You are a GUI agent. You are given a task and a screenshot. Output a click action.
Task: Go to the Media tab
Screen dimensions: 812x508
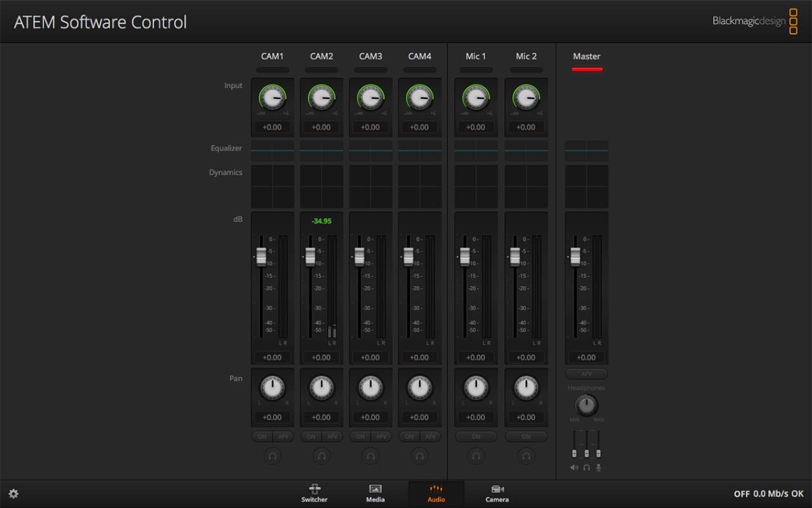tap(376, 493)
